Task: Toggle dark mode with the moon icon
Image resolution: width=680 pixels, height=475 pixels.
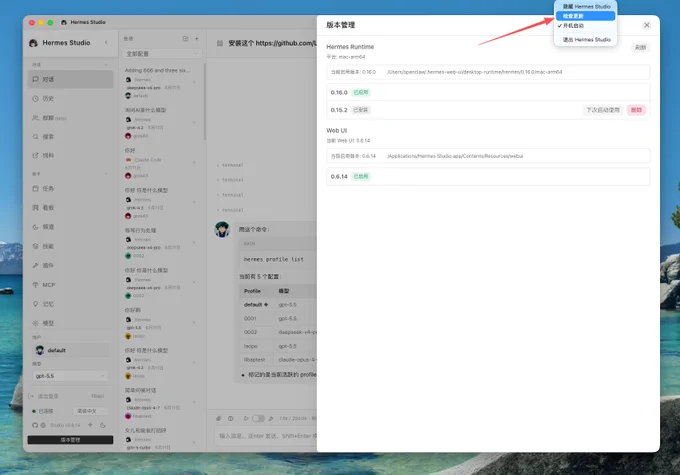Action: 103,425
